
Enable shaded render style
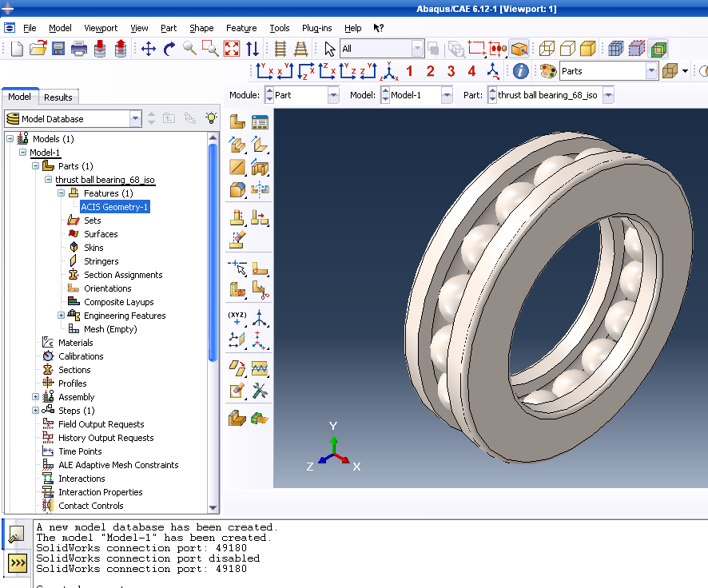[x=588, y=49]
